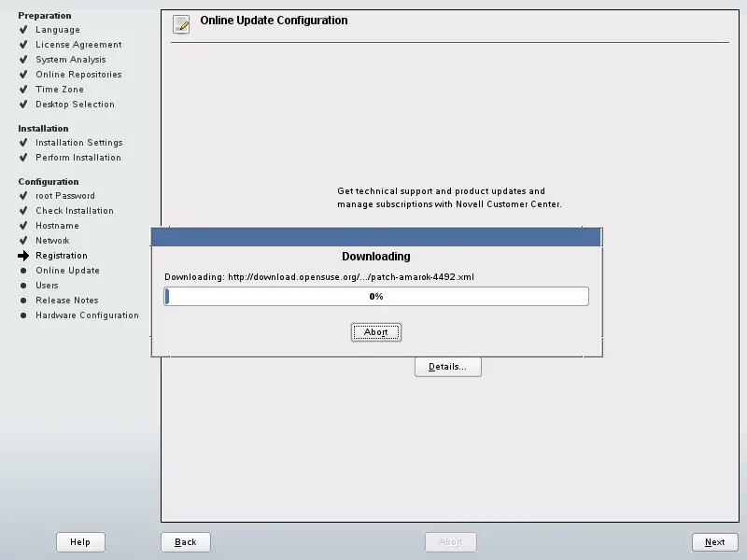Click the Installation section heading
The height and width of the screenshot is (560, 747).
[43, 129]
